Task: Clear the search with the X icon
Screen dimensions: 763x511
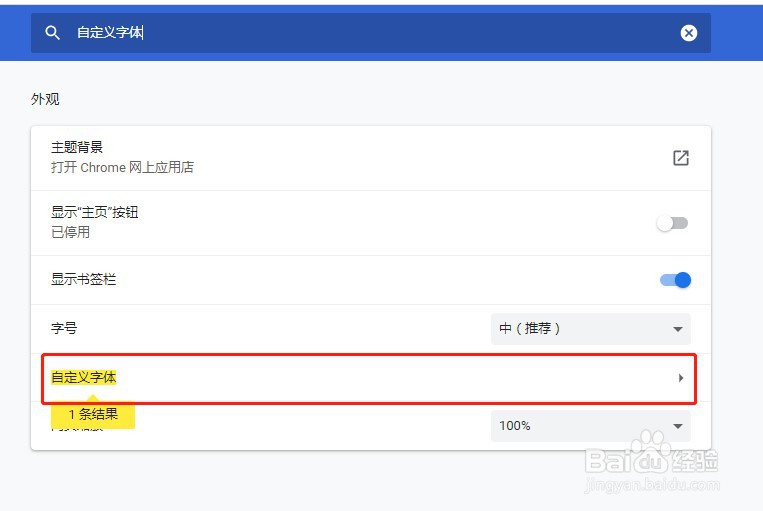Action: 689,33
